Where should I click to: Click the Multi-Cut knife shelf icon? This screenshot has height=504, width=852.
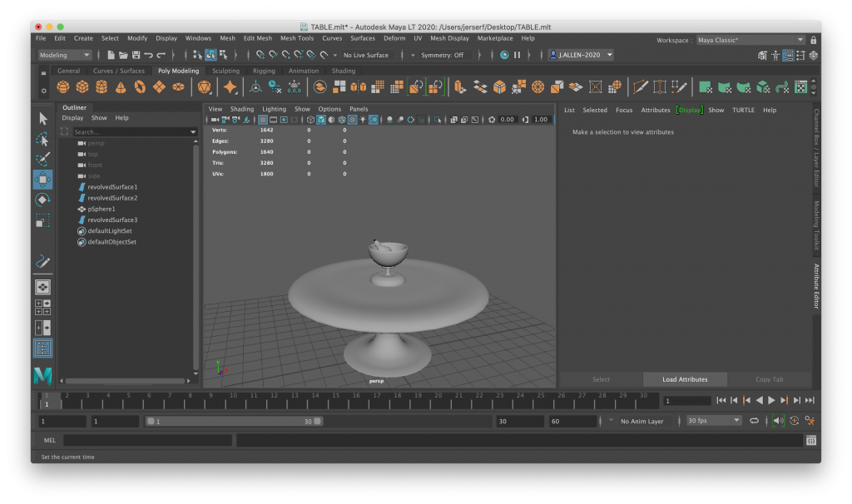[x=640, y=86]
